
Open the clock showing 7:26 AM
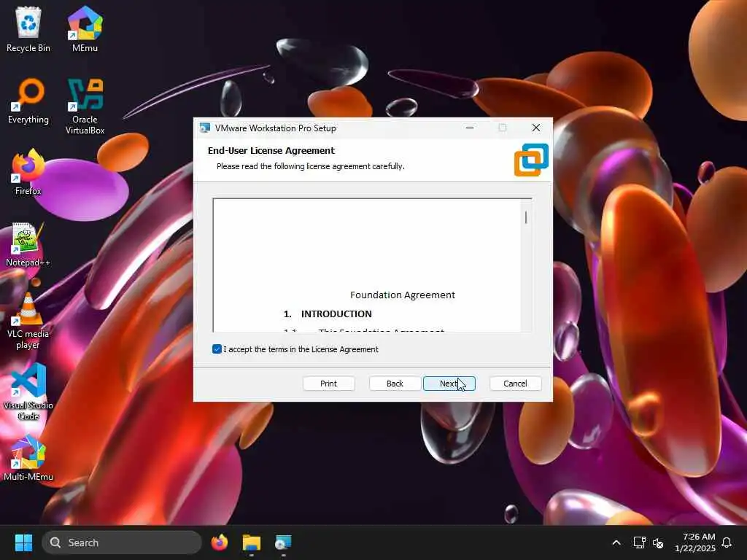695,542
